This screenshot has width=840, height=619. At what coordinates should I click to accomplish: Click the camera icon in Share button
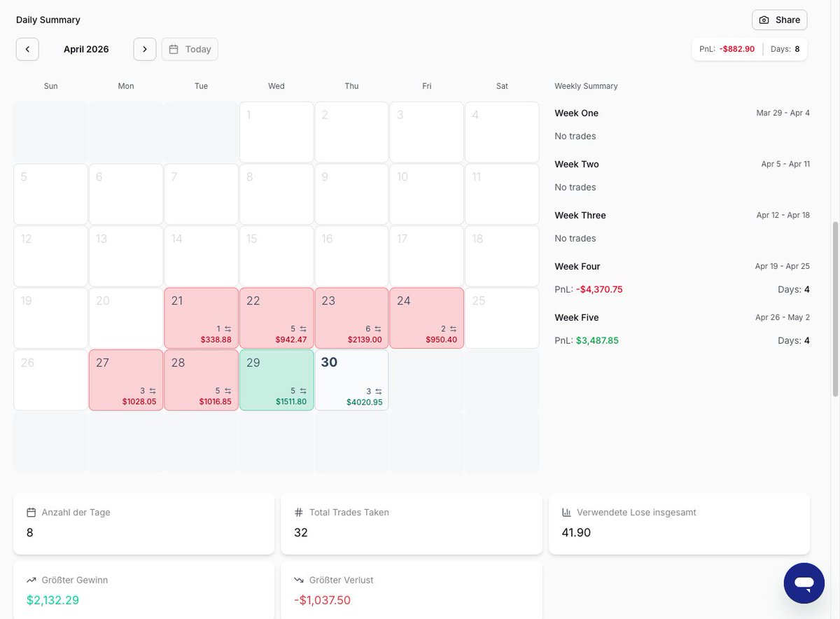[x=764, y=20]
